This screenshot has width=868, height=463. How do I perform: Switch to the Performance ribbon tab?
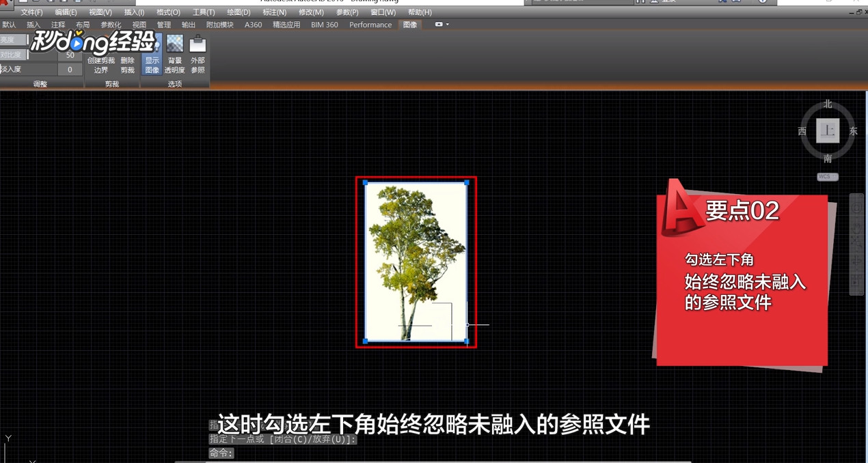coord(370,25)
